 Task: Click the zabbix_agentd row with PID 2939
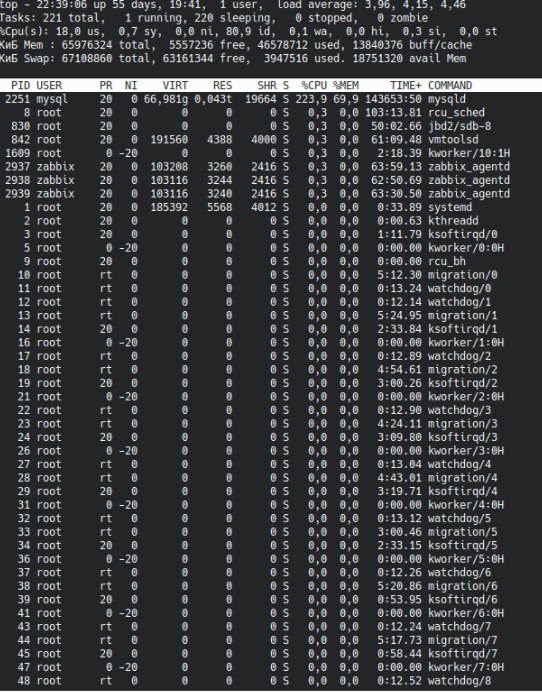257,194
